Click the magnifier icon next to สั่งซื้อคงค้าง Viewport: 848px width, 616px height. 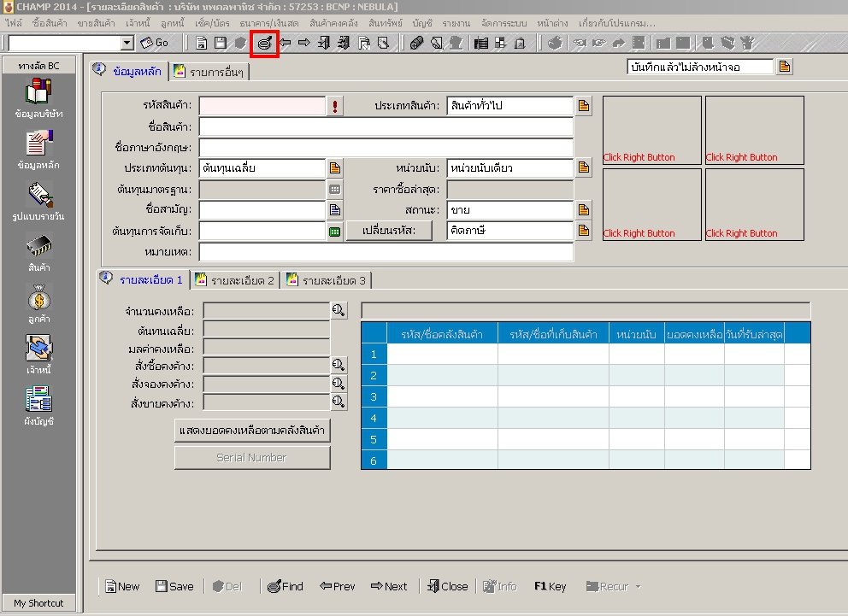coord(339,365)
